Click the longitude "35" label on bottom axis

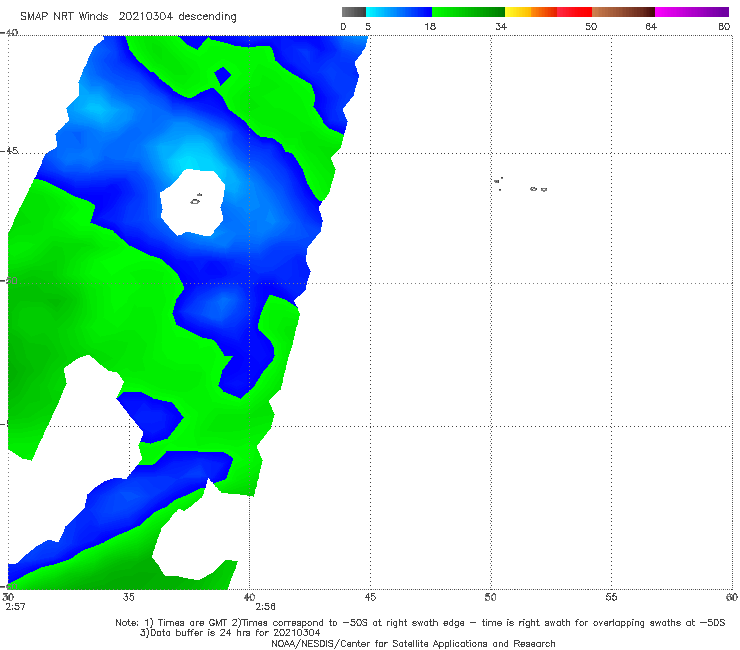point(128,597)
